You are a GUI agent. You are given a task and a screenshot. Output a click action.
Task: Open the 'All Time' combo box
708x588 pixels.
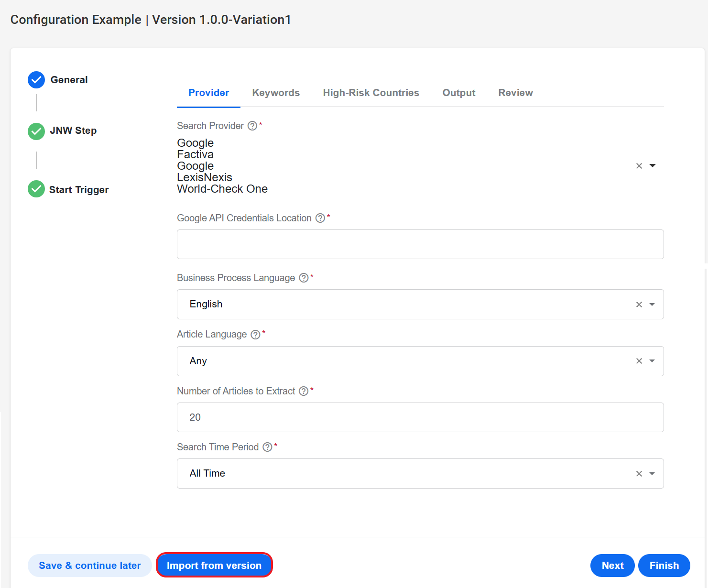(x=420, y=474)
